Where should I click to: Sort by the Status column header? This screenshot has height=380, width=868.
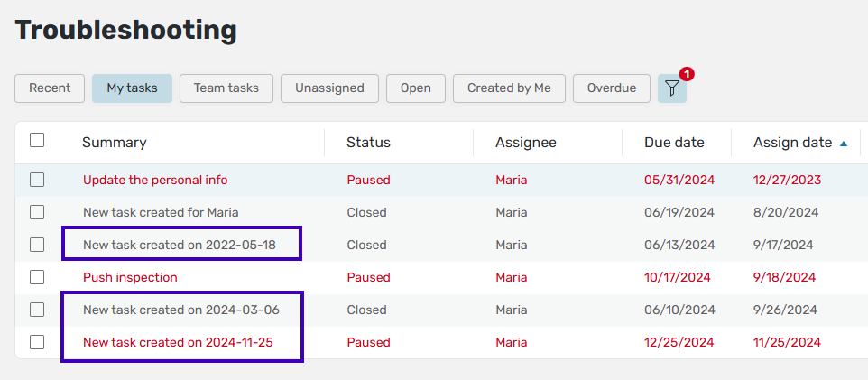click(368, 142)
